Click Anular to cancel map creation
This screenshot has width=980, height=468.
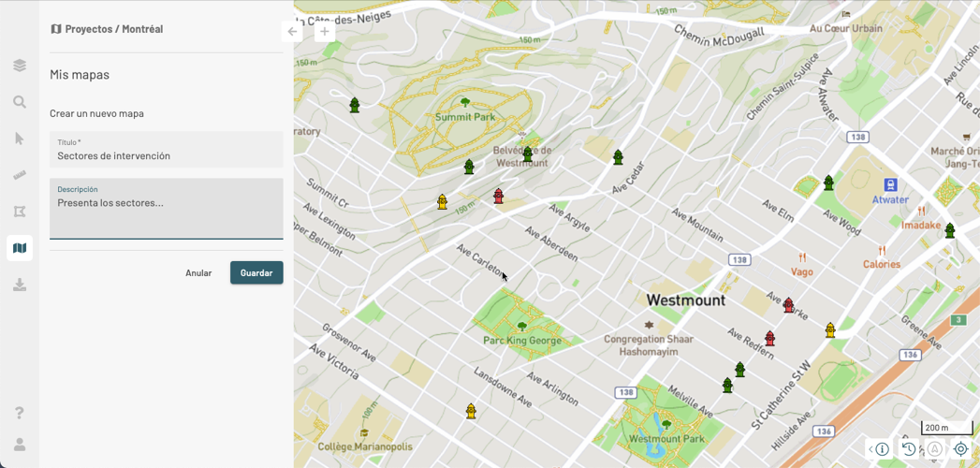pyautogui.click(x=198, y=272)
